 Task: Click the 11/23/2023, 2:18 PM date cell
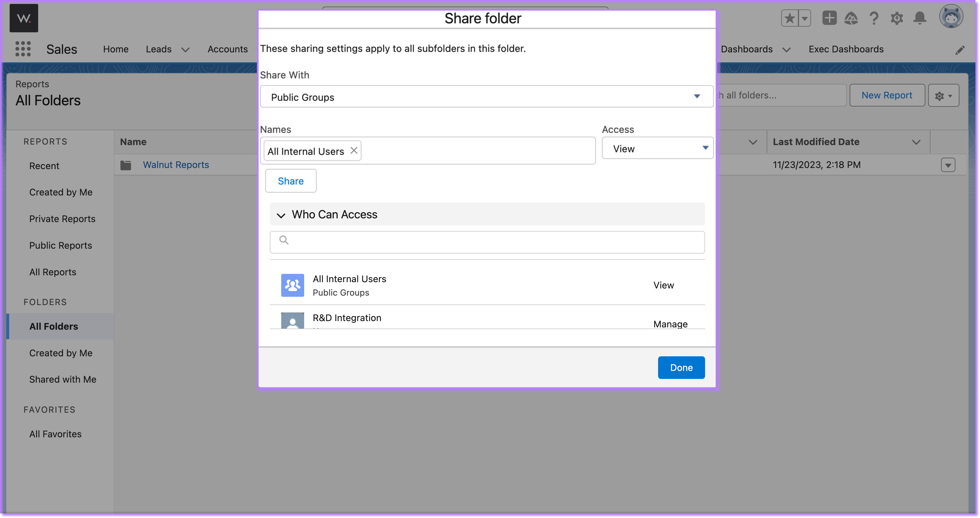816,165
